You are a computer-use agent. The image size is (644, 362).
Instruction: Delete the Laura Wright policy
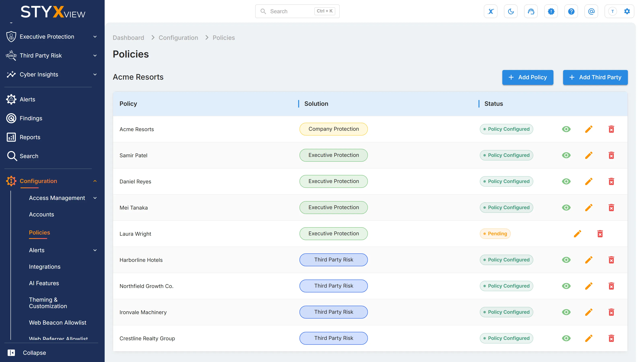600,234
